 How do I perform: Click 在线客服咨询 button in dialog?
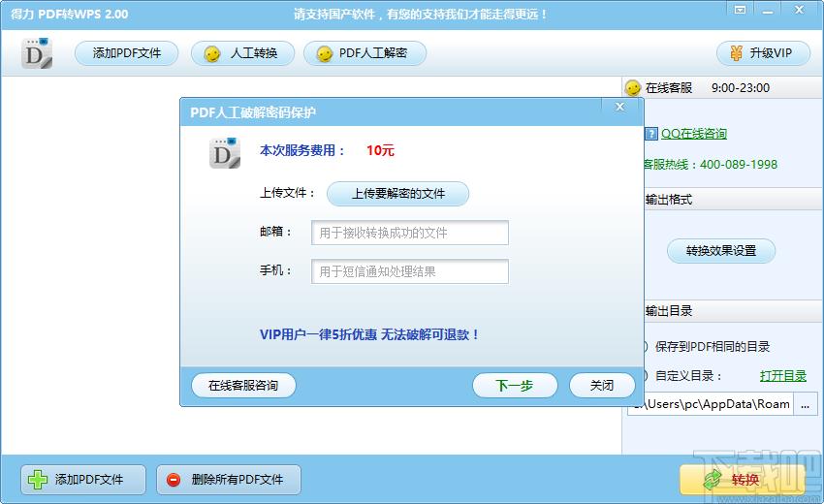[243, 385]
